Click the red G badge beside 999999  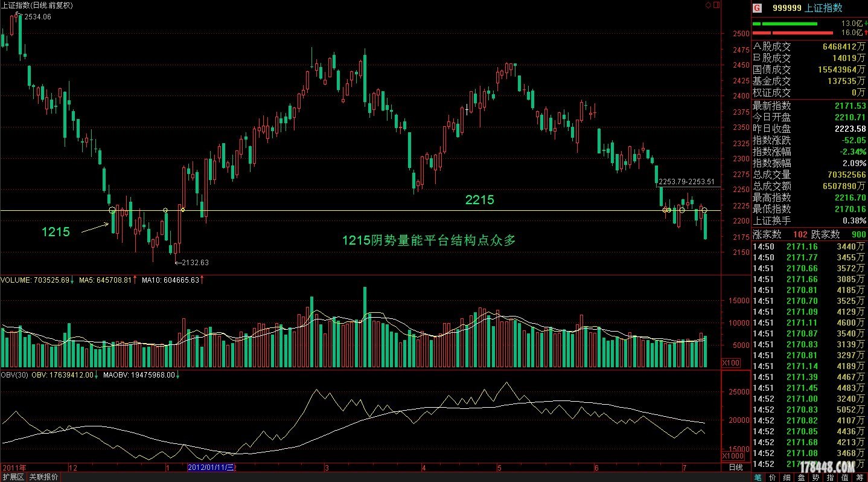[x=758, y=8]
